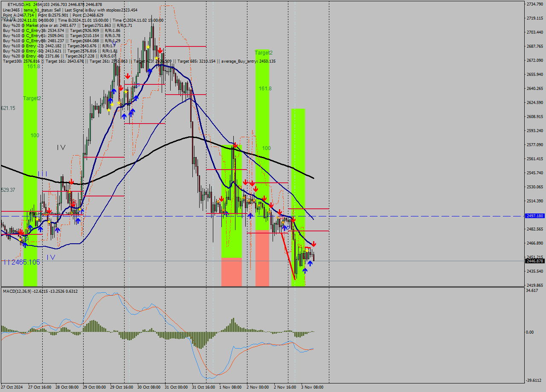Click the 2703.440 price axis label

tap(535, 32)
